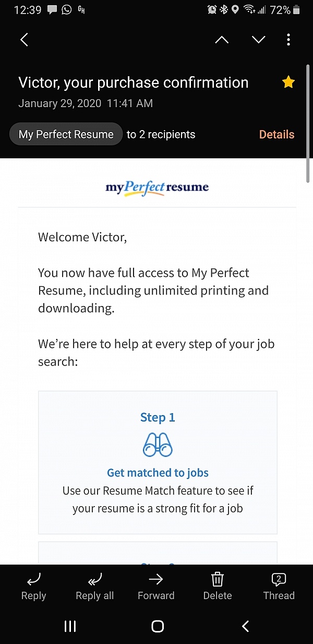Go back using the top-left arrow

coord(24,39)
